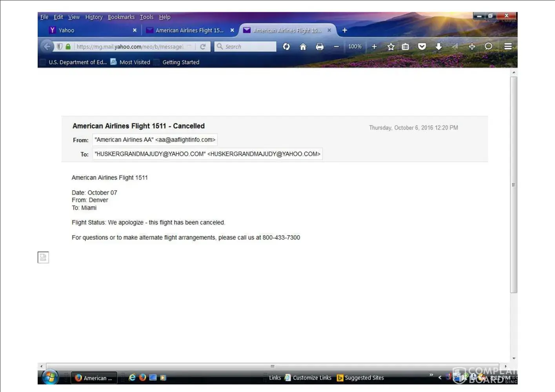The height and width of the screenshot is (392, 555).
Task: Click the To recipient address field
Action: tap(207, 154)
